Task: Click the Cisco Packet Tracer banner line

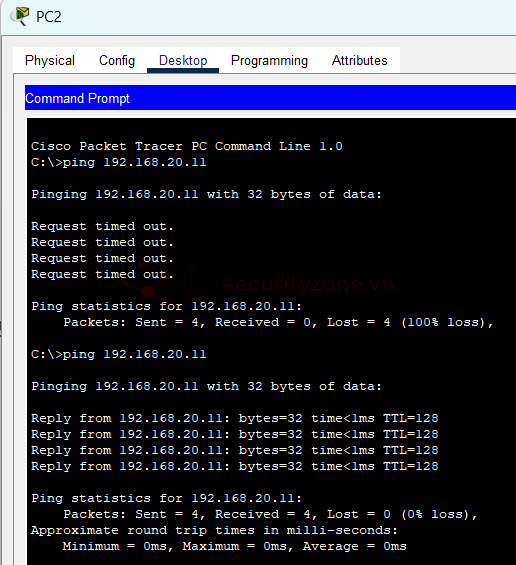Action: pos(187,146)
